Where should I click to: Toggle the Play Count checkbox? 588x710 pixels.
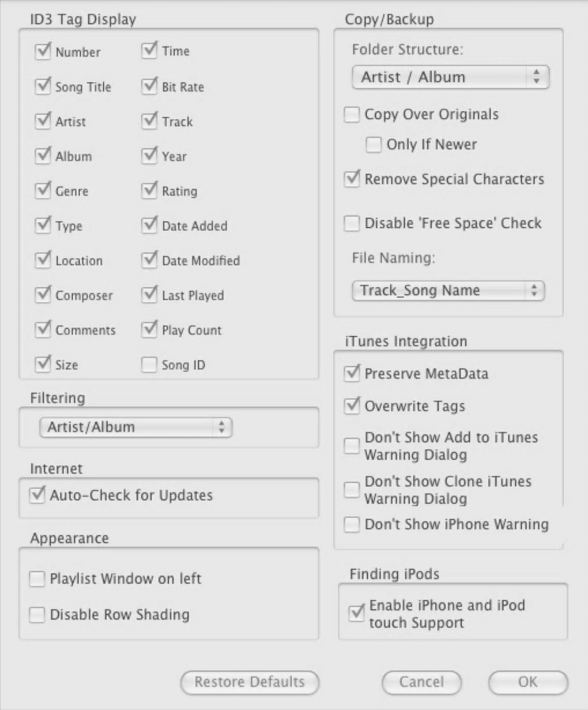[x=149, y=330]
